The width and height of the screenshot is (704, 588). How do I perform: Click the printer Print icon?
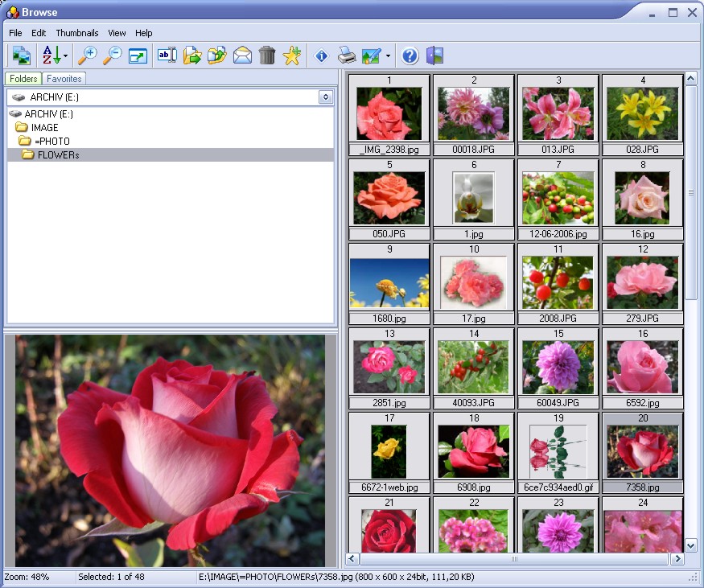347,56
